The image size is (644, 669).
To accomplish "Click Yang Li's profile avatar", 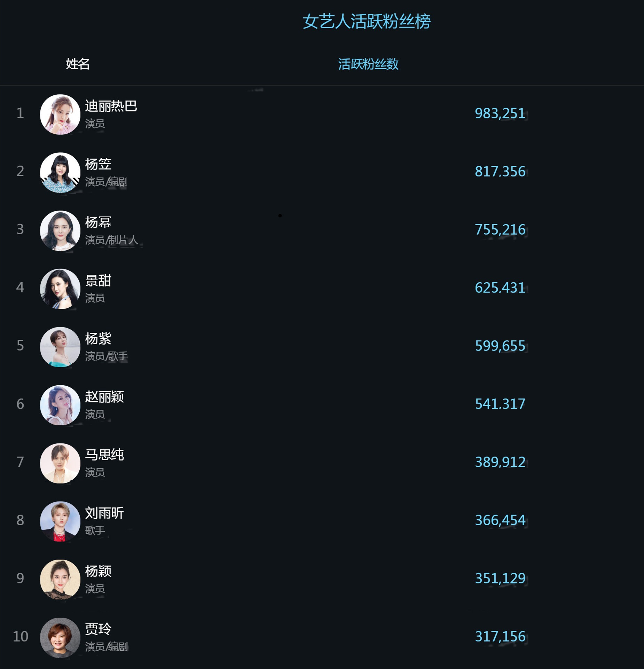I will click(61, 172).
